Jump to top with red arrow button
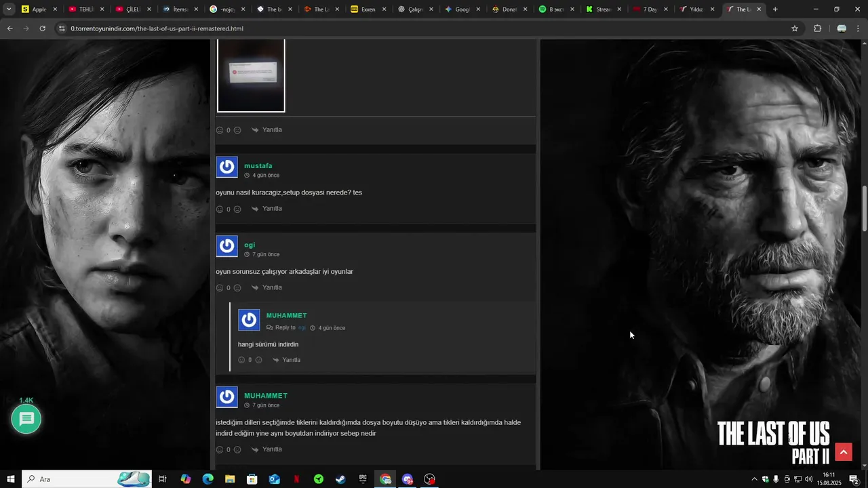The height and width of the screenshot is (488, 868). (x=844, y=452)
